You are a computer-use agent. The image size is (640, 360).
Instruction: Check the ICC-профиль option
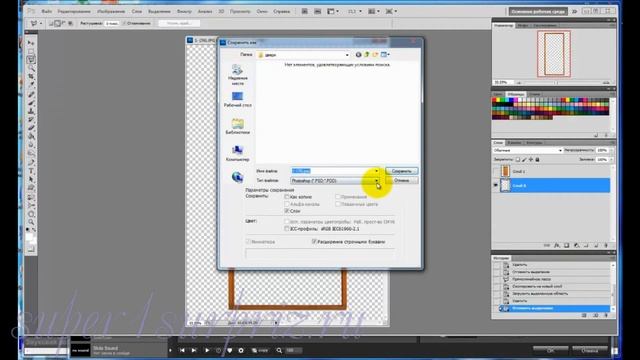tap(287, 229)
